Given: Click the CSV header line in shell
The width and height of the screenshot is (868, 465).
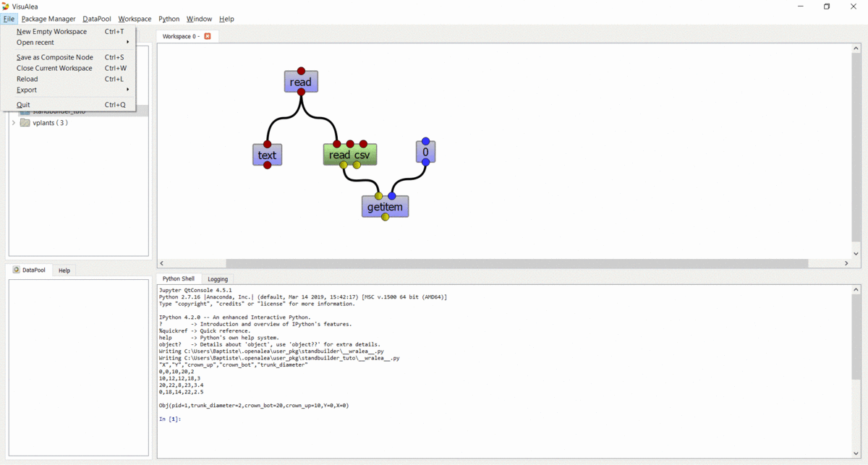Looking at the screenshot, I should [x=233, y=364].
